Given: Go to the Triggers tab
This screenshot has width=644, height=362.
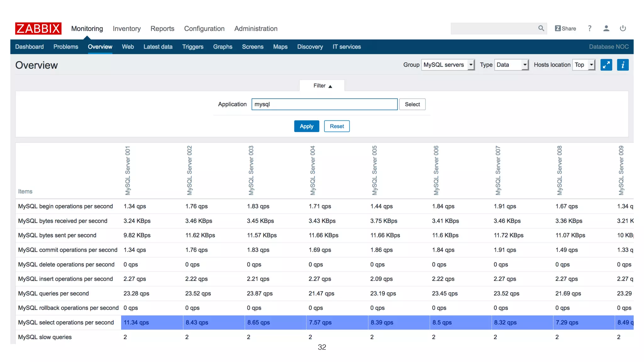Looking at the screenshot, I should click(193, 47).
